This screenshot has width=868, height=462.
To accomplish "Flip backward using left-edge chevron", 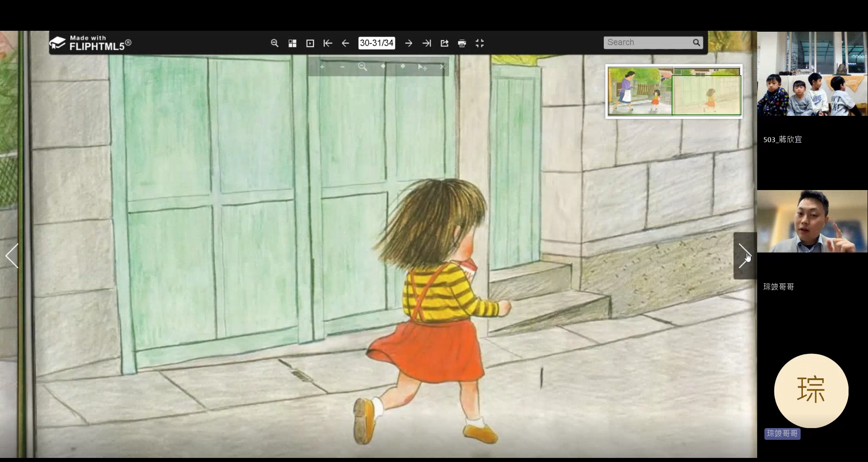I will pyautogui.click(x=12, y=256).
